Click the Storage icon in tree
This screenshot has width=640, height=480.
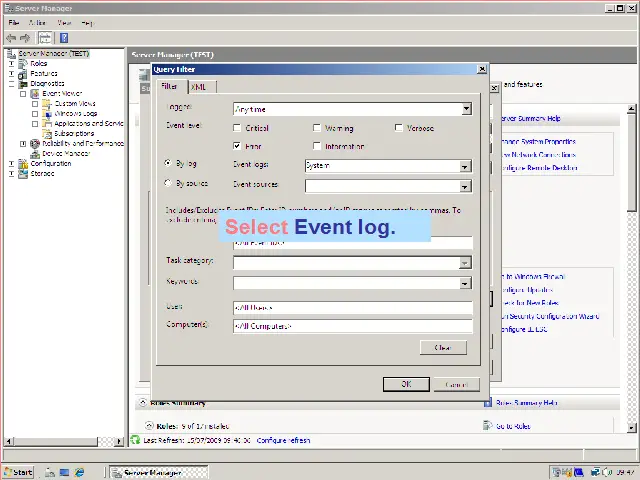(x=23, y=174)
